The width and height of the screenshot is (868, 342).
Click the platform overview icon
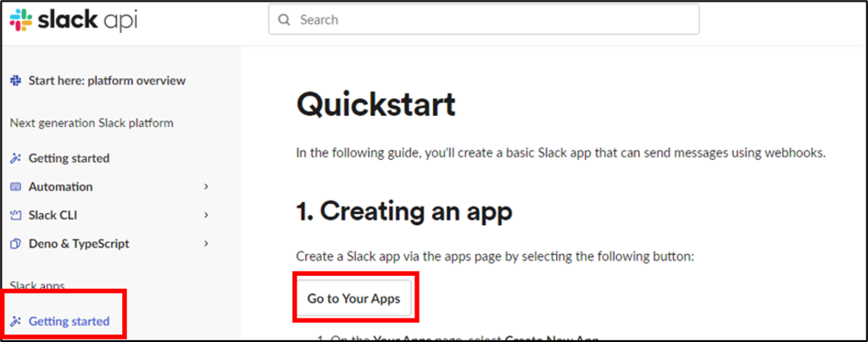15,80
